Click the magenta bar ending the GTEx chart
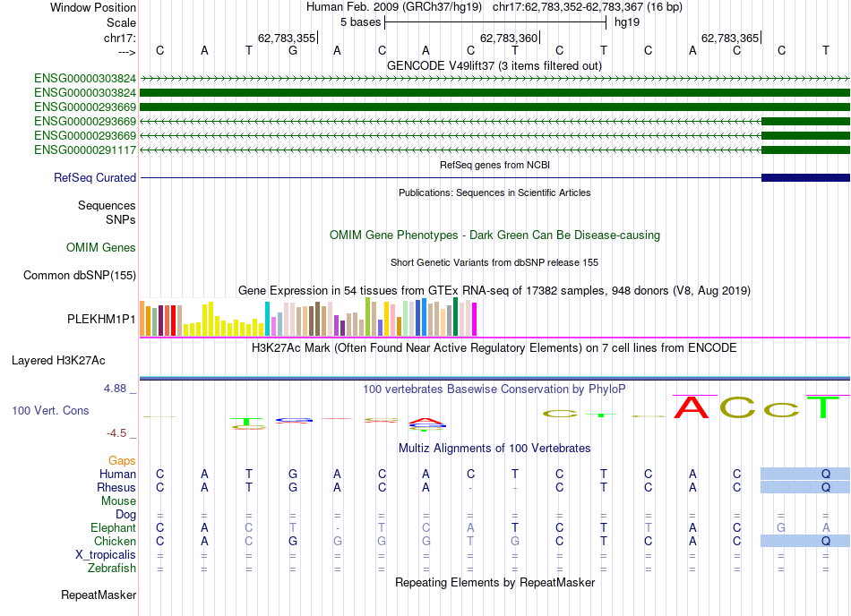 pos(474,320)
